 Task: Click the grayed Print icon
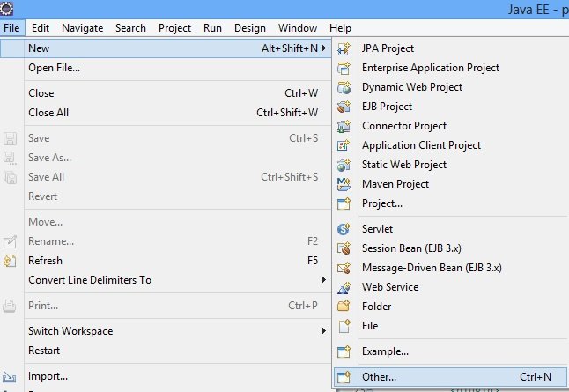[x=9, y=306]
